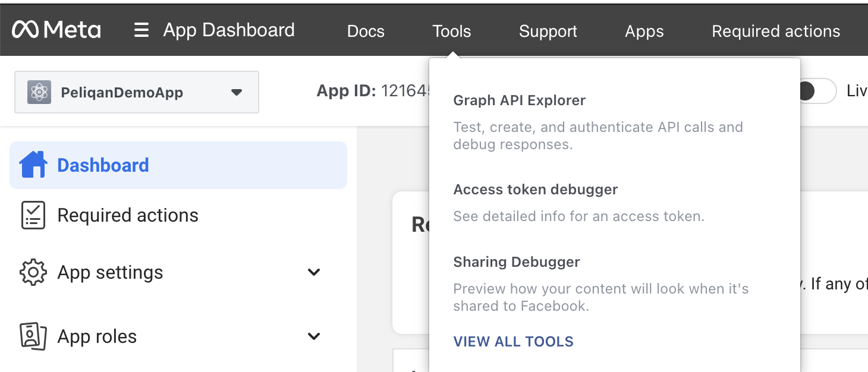Click 'See detailed info for an access token' text
Image resolution: width=868 pixels, height=372 pixels.
578,216
